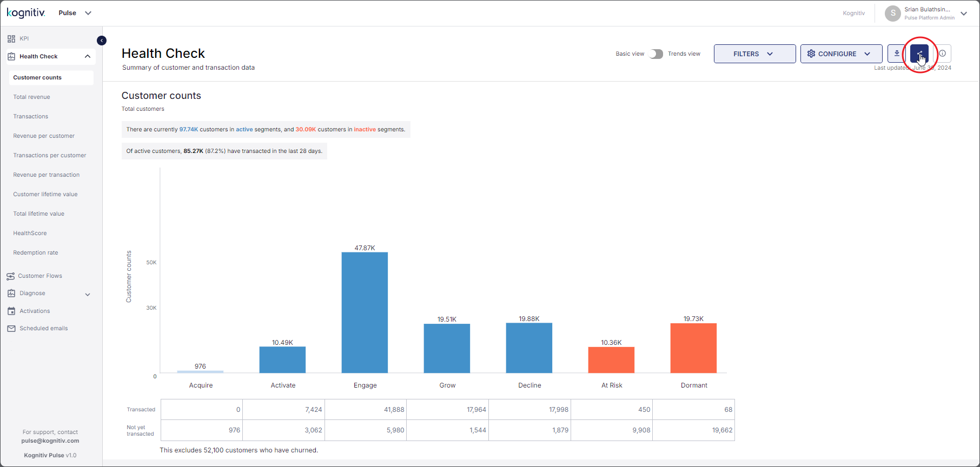Click the Acquire bar in chart
This screenshot has height=467, width=980.
point(200,372)
